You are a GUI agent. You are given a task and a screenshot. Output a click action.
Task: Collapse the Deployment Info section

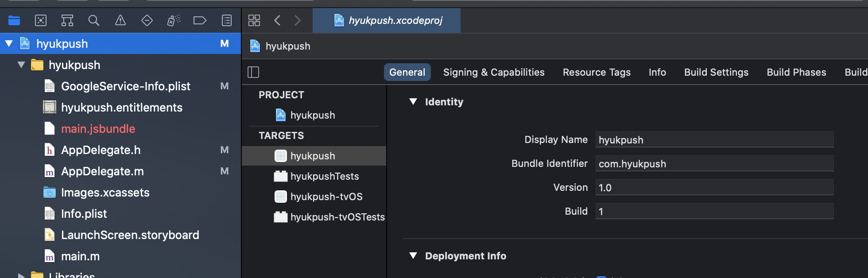pyautogui.click(x=413, y=256)
